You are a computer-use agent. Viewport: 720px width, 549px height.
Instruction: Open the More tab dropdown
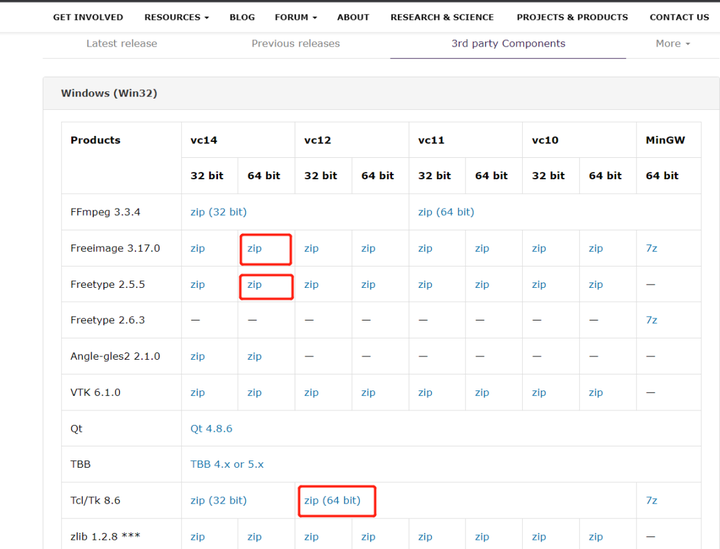[672, 44]
